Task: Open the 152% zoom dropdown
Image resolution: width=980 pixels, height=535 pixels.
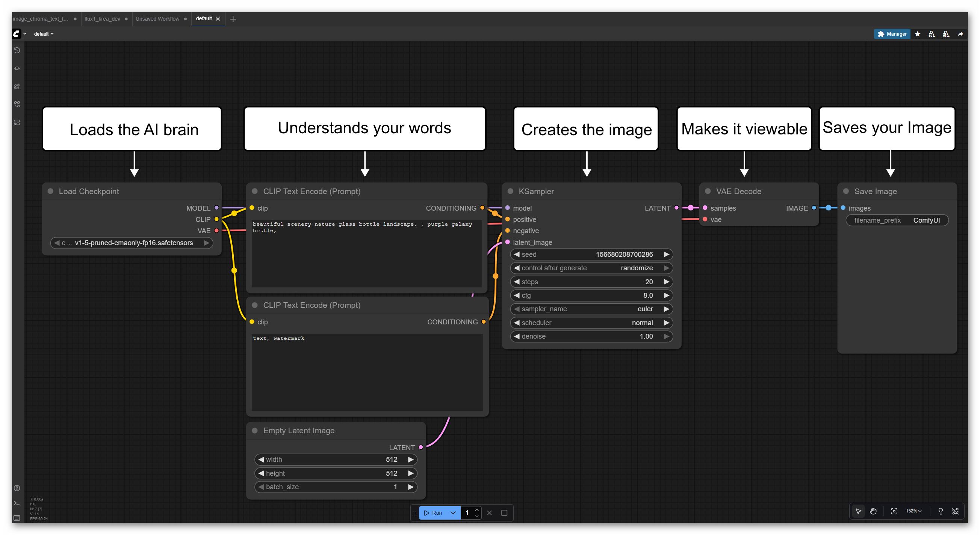Action: click(913, 511)
